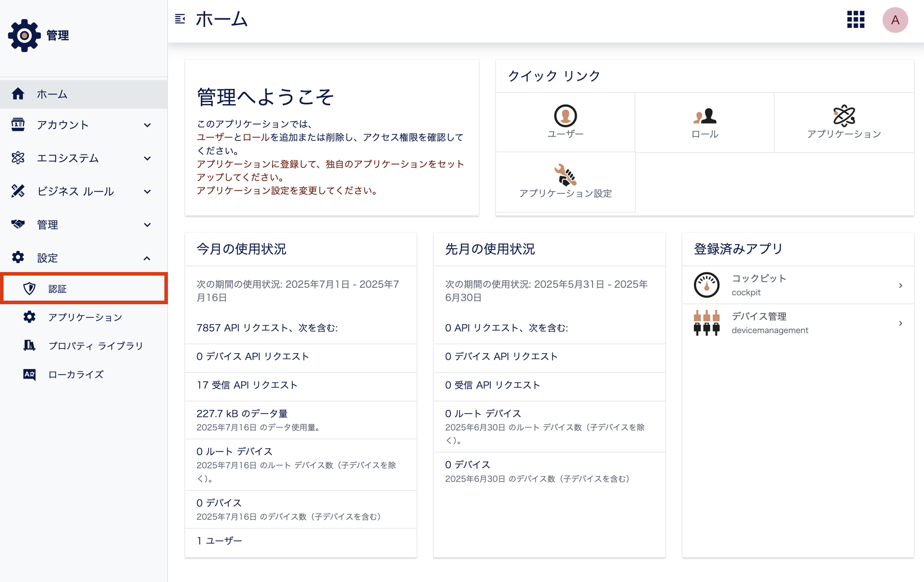Click the sidebar collapse icon beside ホーム title
The width and height of the screenshot is (924, 582).
[x=180, y=19]
